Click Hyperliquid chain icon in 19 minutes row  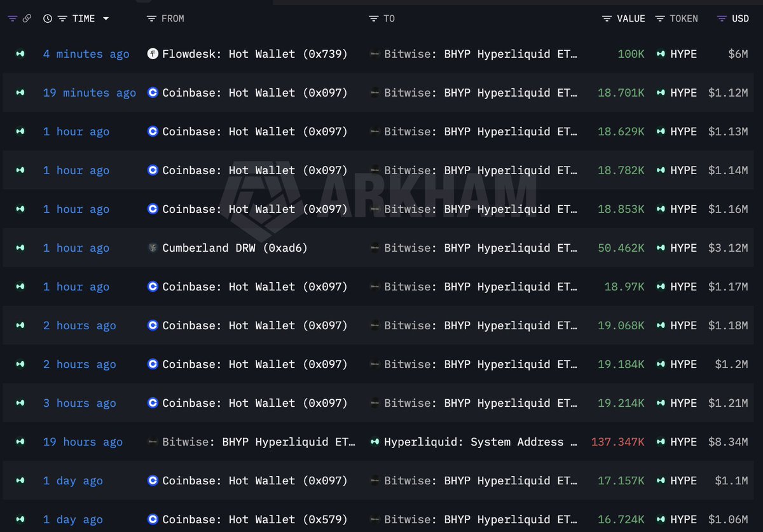(20, 93)
